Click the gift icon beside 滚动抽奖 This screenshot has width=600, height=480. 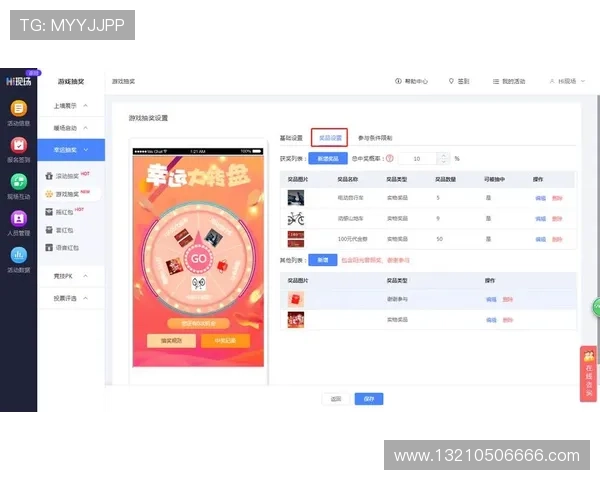(x=49, y=176)
